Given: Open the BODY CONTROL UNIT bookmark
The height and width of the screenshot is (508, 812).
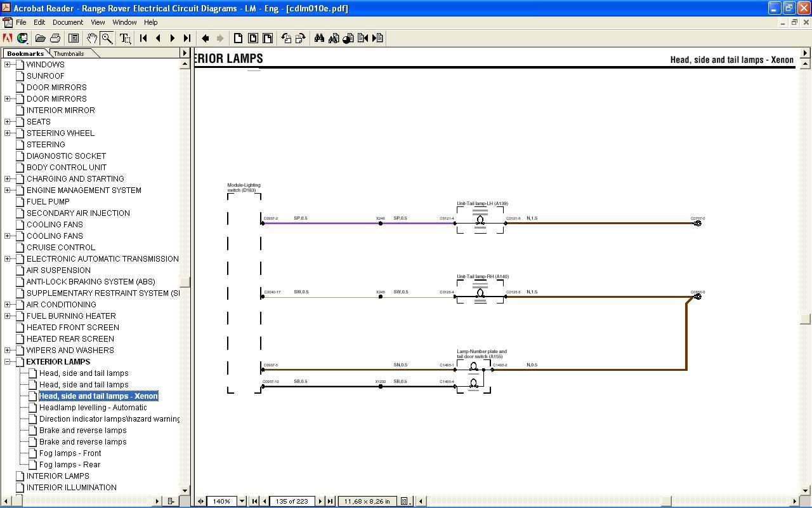Looking at the screenshot, I should coord(67,167).
